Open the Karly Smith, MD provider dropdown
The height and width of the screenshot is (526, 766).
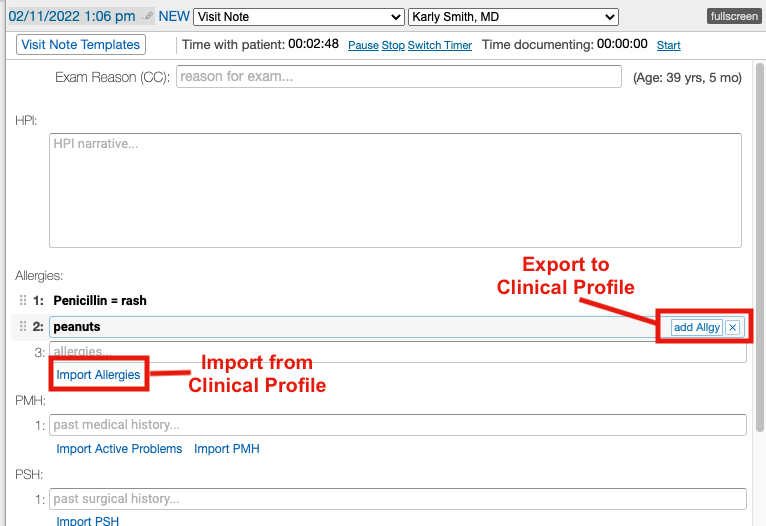tap(513, 17)
